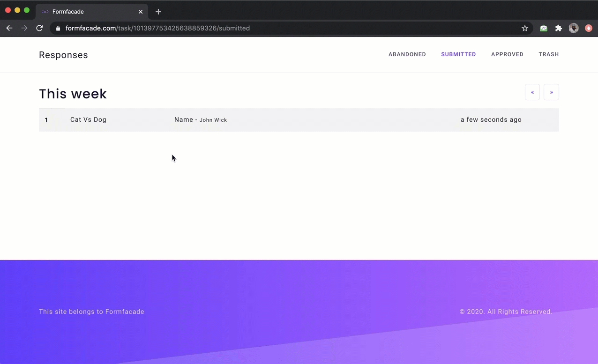Click the pink upload-arrow extension icon
This screenshot has height=364, width=598.
[x=589, y=28]
